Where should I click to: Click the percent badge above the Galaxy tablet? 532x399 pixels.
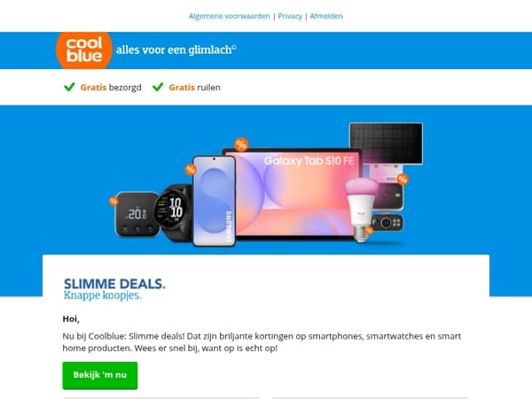coord(241,145)
